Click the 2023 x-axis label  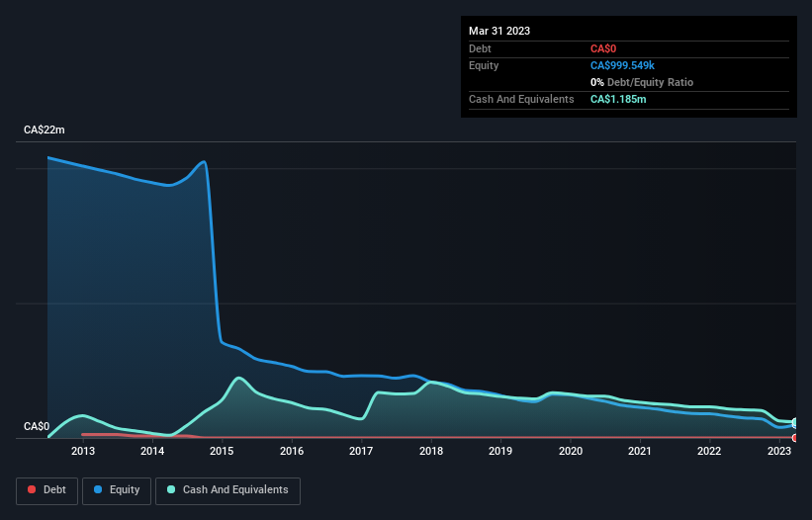pos(778,451)
